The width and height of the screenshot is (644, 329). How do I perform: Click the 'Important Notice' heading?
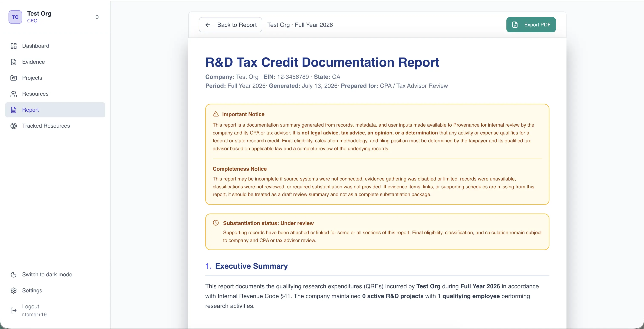tap(243, 114)
